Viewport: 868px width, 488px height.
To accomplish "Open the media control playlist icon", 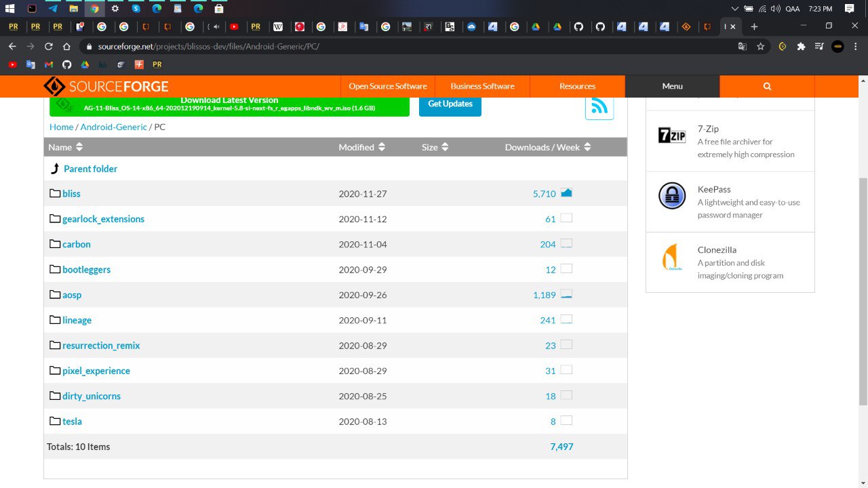I will tap(819, 47).
